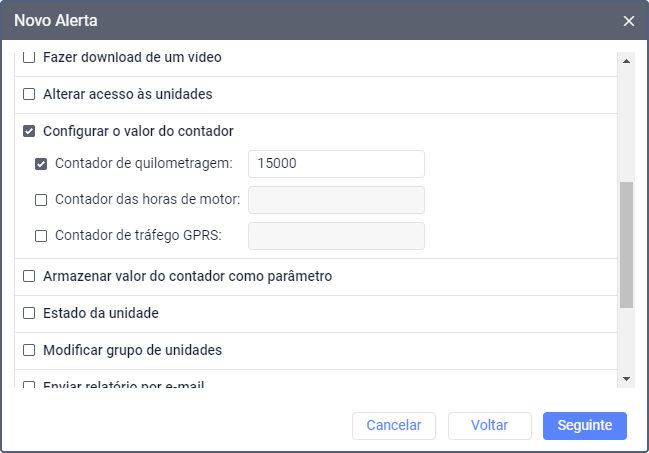Viewport: 649px width, 453px height.
Task: Uncheck Configurar o valor do contador
Action: 29,131
